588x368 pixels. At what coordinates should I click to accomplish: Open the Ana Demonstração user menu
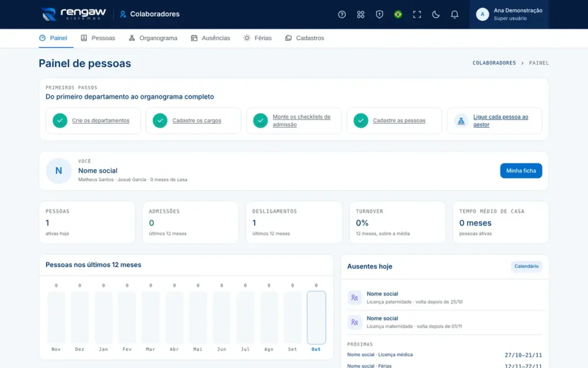pos(509,14)
